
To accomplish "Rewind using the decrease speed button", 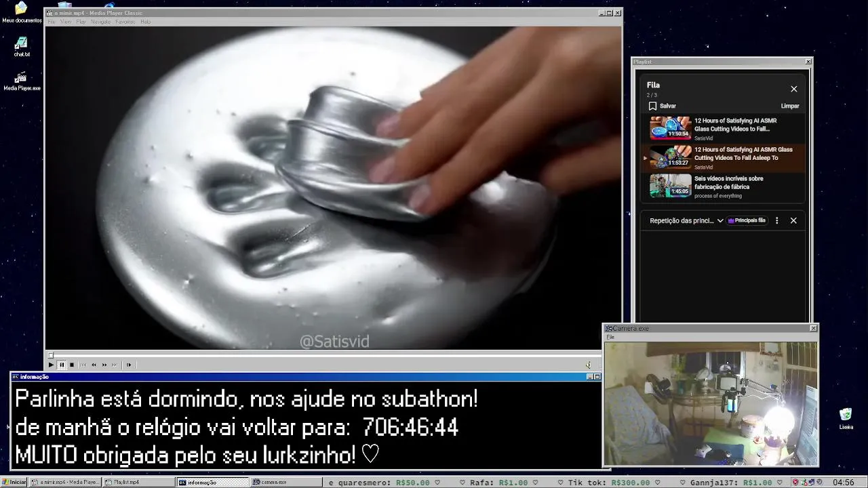I will click(x=94, y=365).
